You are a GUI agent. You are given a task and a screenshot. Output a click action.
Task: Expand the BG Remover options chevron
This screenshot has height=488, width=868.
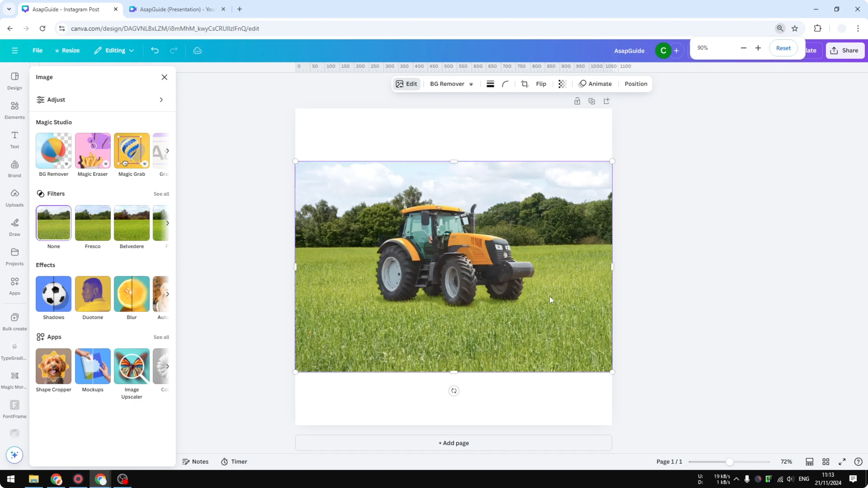coord(471,84)
